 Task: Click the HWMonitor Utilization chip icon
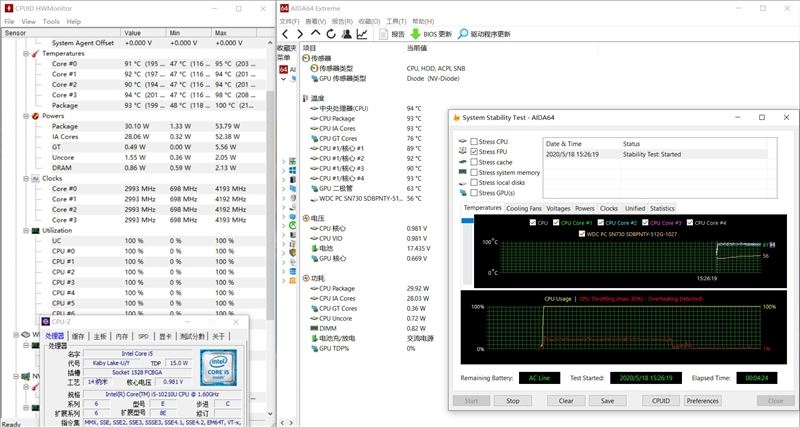35,231
